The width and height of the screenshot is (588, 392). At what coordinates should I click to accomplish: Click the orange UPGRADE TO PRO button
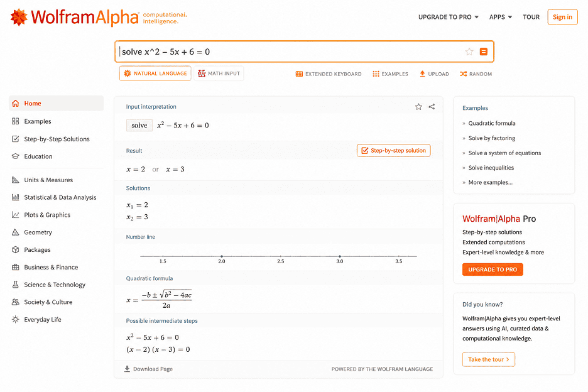coord(493,269)
